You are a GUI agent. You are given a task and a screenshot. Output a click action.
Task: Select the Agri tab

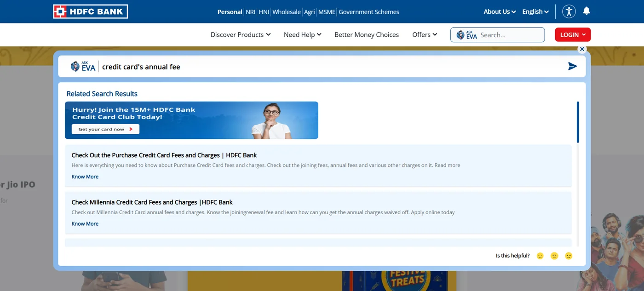pyautogui.click(x=310, y=12)
